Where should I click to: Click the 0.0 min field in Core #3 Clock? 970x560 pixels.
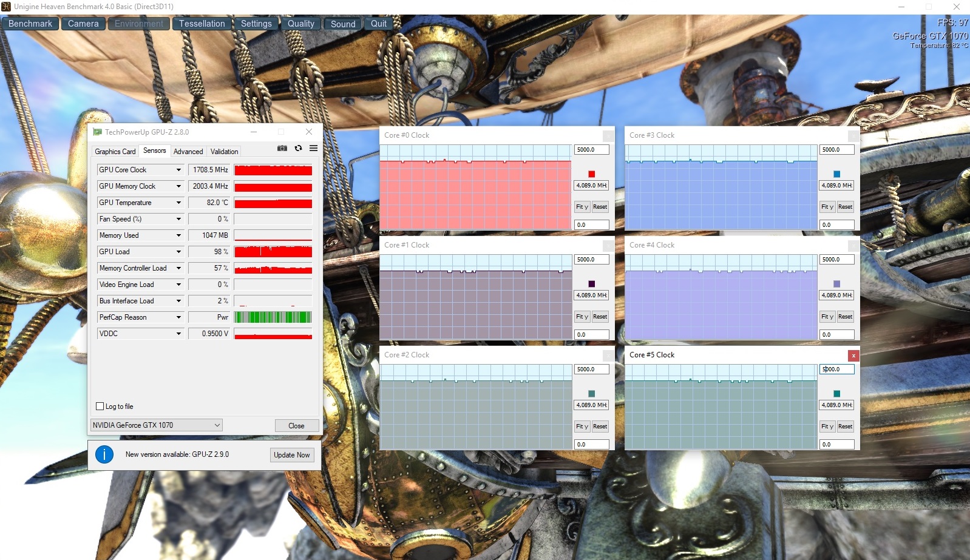[837, 225]
